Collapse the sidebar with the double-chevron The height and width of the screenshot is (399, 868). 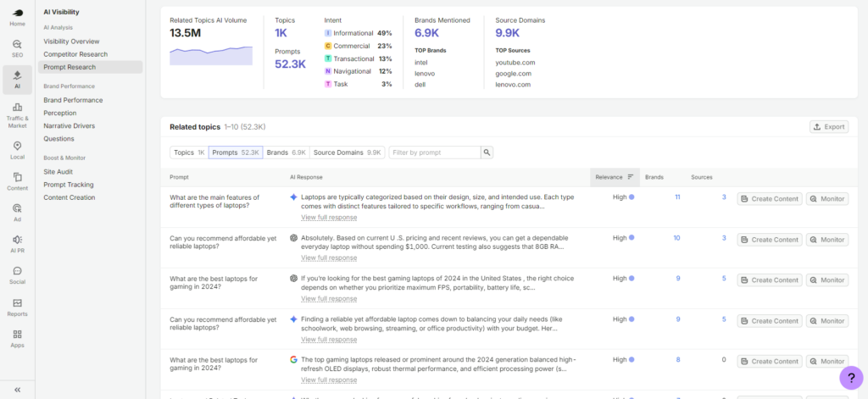pos(17,389)
